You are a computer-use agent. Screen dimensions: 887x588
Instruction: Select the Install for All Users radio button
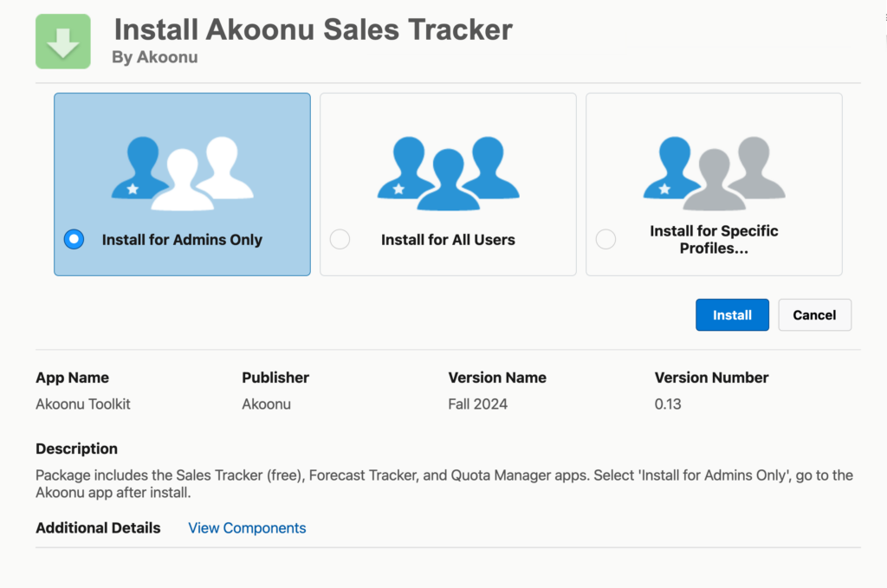[x=340, y=239]
